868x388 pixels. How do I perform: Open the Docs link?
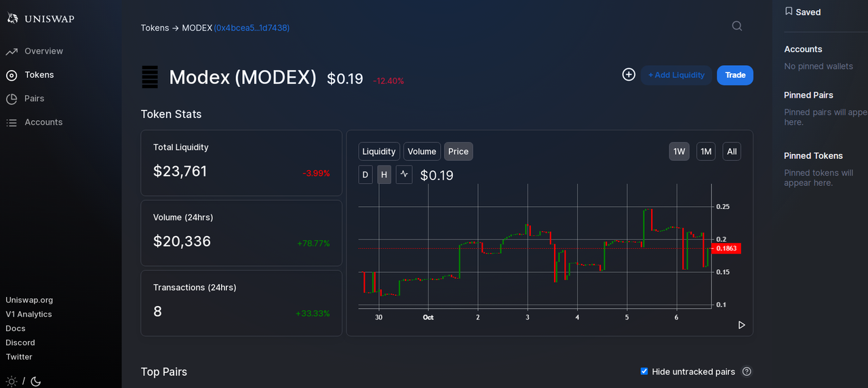click(x=16, y=328)
